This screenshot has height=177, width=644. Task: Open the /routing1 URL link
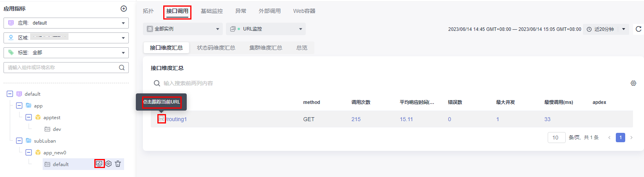[176, 119]
